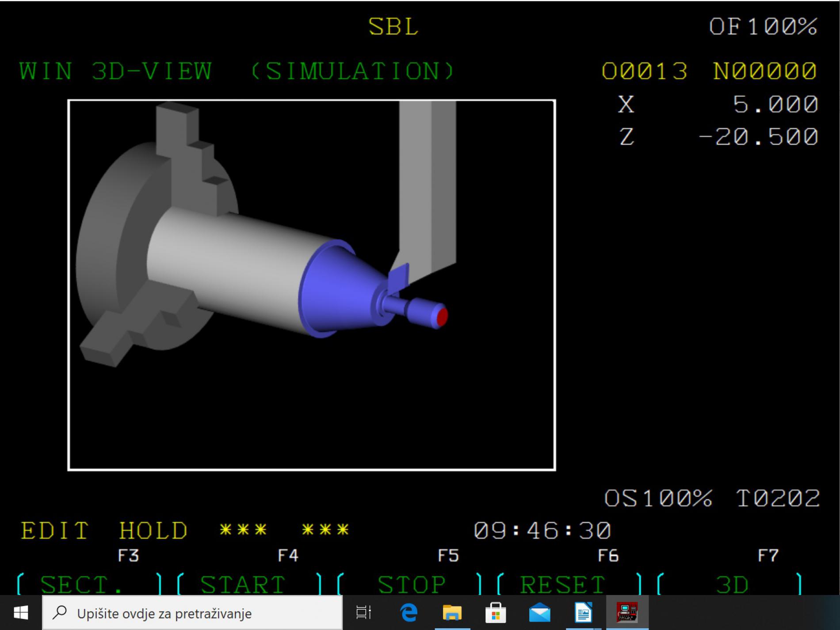Image resolution: width=840 pixels, height=630 pixels.
Task: Click the taskbar search box
Action: (192, 613)
